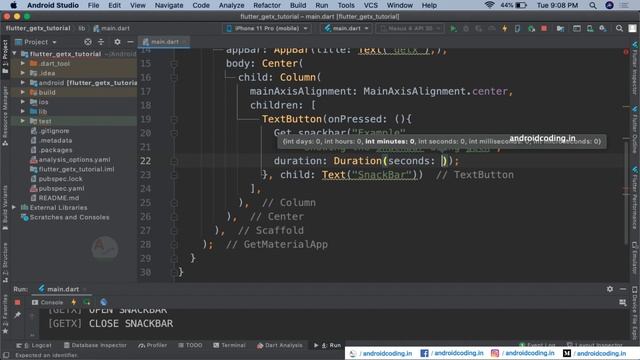Viewport: 640px width, 360px height.
Task: Stop the running app with red square
Action: (544, 29)
